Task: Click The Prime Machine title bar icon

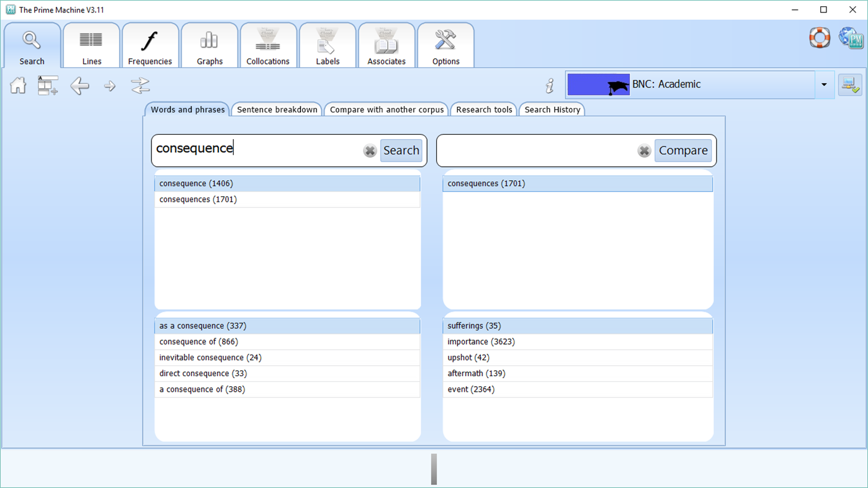Action: tap(11, 10)
